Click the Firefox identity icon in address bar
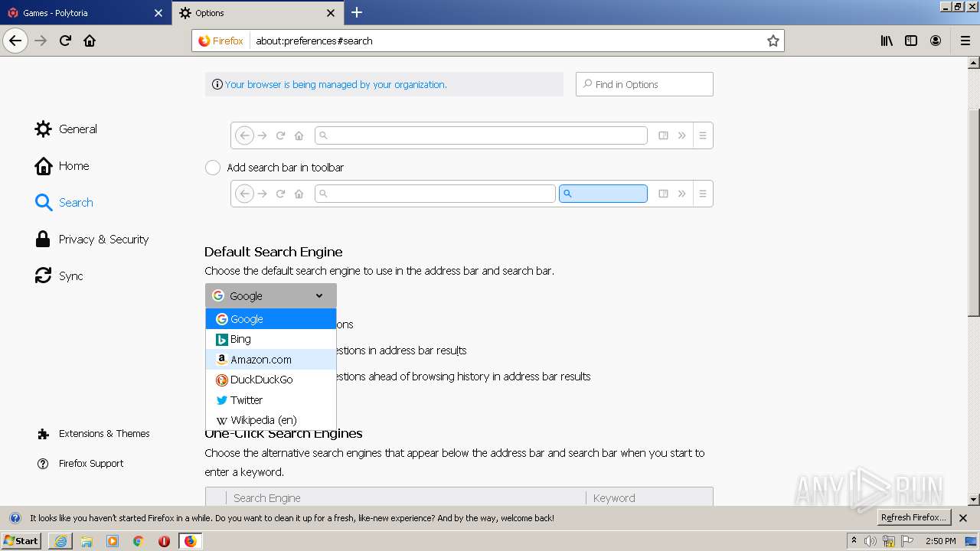Screen dimensions: 980x551 [220, 41]
